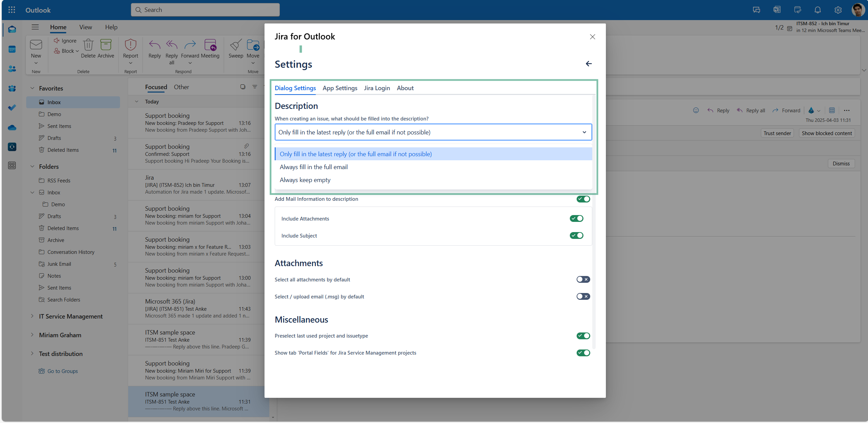Open OneDrive from the left sidebar
868x423 pixels.
12,128
